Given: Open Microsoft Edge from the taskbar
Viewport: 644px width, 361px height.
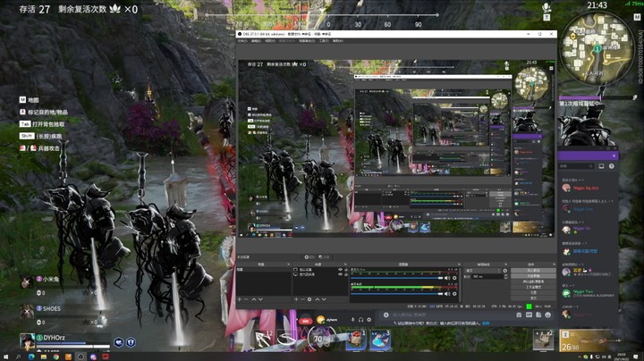Looking at the screenshot, I should click(x=31, y=357).
